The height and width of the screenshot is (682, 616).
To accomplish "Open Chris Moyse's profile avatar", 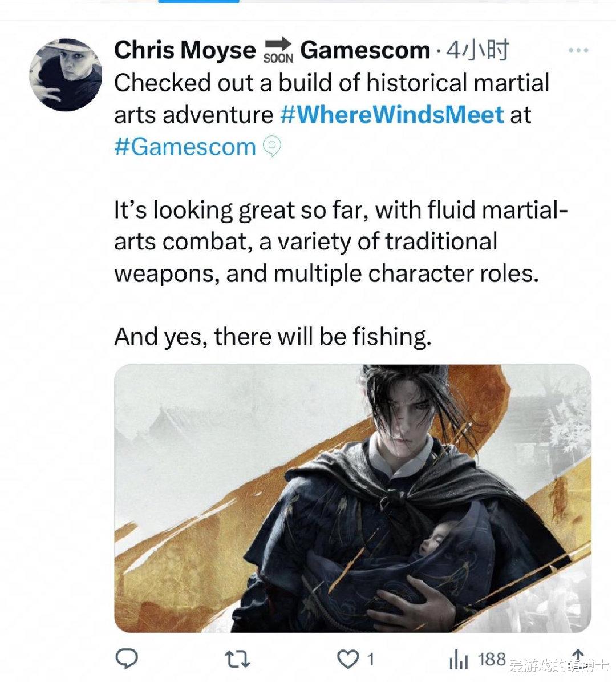I will pyautogui.click(x=66, y=75).
